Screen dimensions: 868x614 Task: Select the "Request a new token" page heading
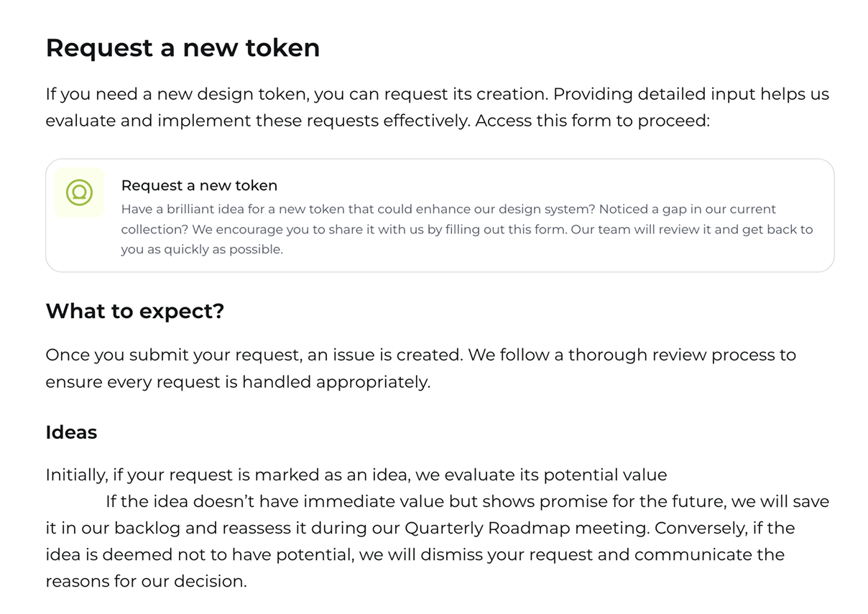(x=183, y=48)
